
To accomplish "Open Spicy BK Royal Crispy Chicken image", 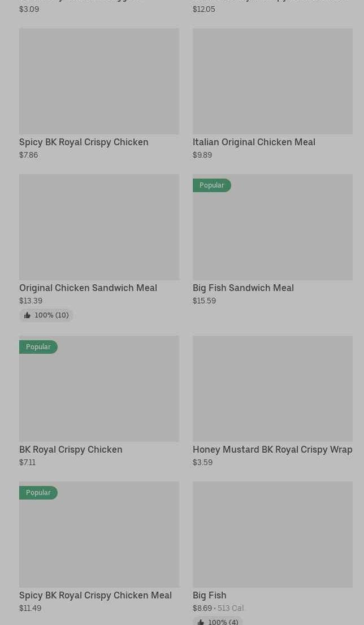I will pos(99,81).
